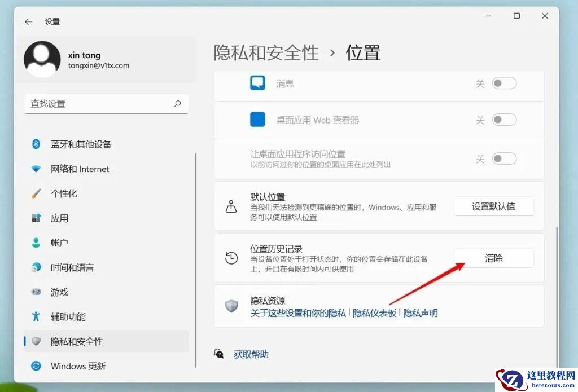
Task: Open 游戏 settings in the sidebar
Action: coord(60,292)
